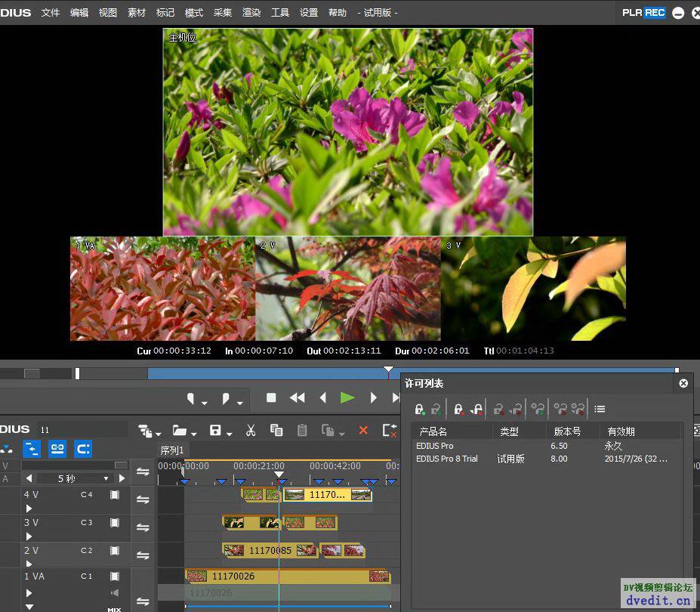Toggle the chain-link group/link mode button

pos(57,449)
